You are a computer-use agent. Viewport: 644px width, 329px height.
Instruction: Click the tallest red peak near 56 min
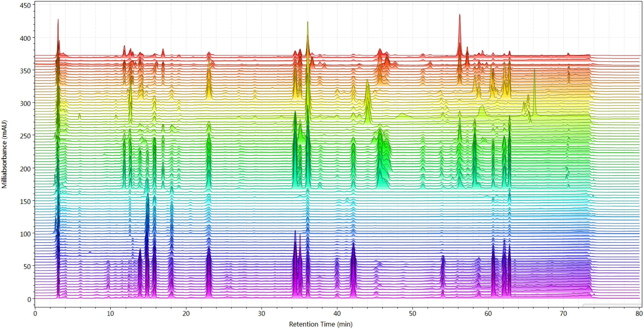click(459, 35)
